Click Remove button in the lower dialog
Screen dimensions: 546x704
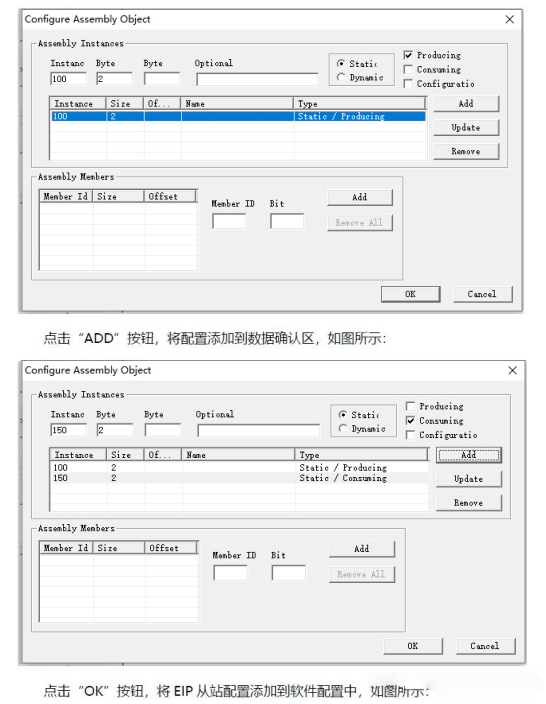[x=469, y=503]
